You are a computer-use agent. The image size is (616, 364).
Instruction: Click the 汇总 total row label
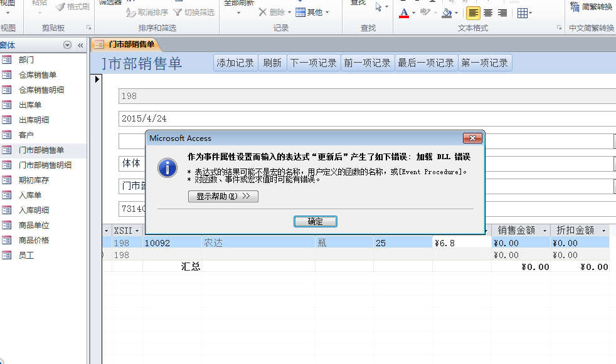[191, 267]
